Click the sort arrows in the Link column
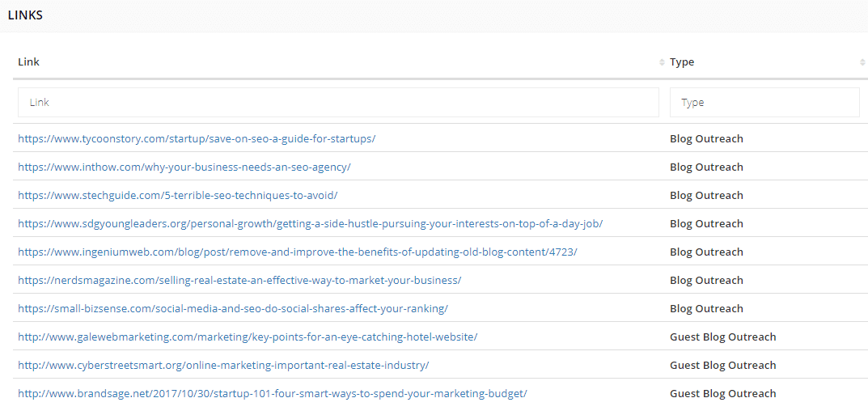This screenshot has width=868, height=415. [663, 62]
